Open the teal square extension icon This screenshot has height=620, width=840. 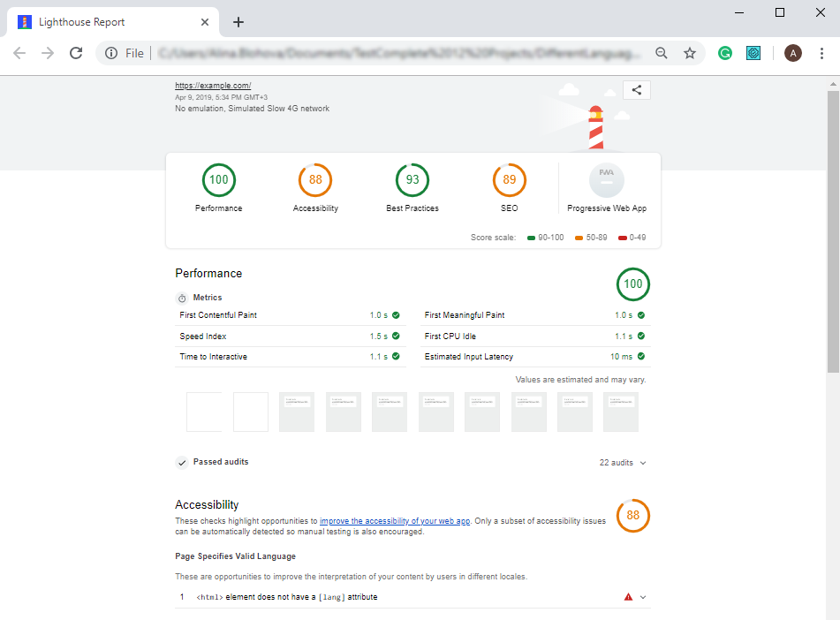pyautogui.click(x=753, y=53)
